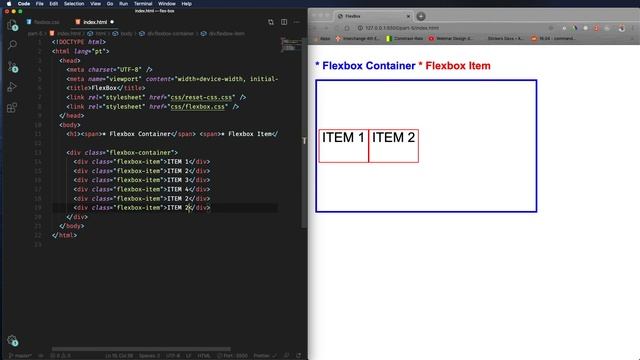Image resolution: width=640 pixels, height=360 pixels.
Task: Open the File menu
Action: coord(40,4)
